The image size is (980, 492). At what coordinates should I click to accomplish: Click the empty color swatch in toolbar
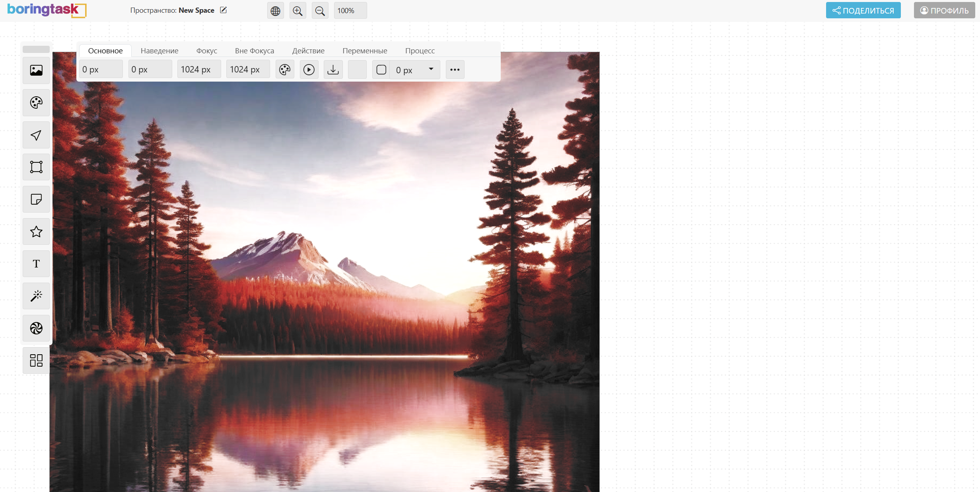point(357,70)
